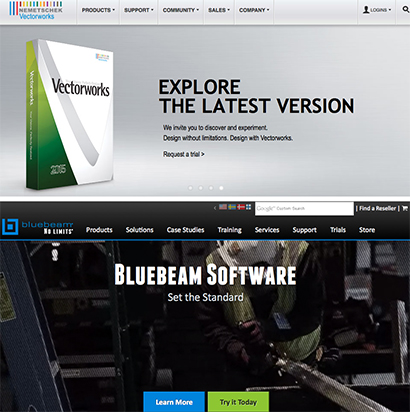This screenshot has height=412, width=410.
Task: Click the Vectorworks 2015 product box image
Action: 70,114
